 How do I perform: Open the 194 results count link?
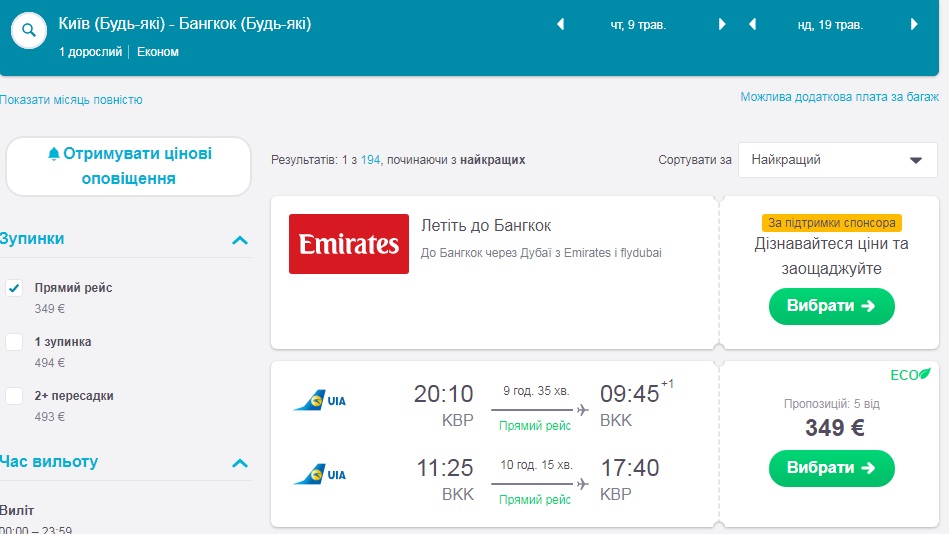(x=371, y=160)
